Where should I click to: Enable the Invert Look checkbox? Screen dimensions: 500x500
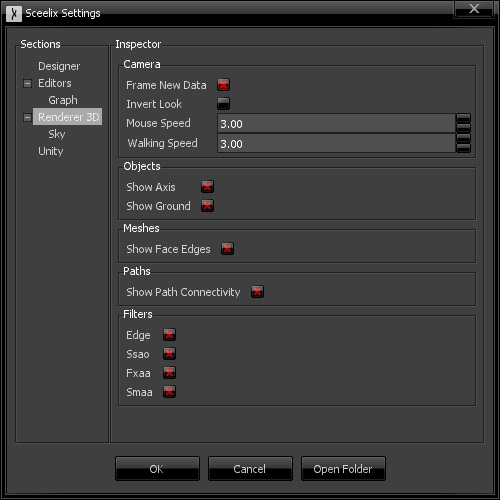[223, 104]
